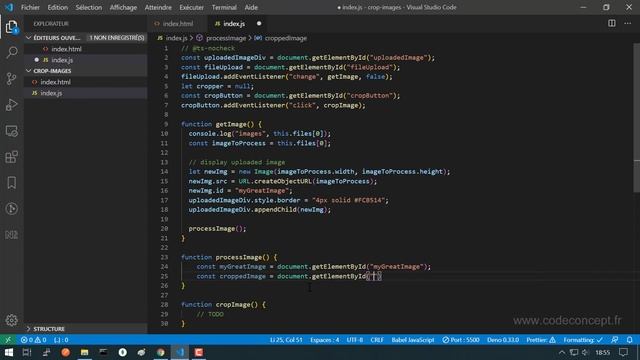Open the Git history clock icon view
Viewport: 640px width, 360px height.
[11, 209]
